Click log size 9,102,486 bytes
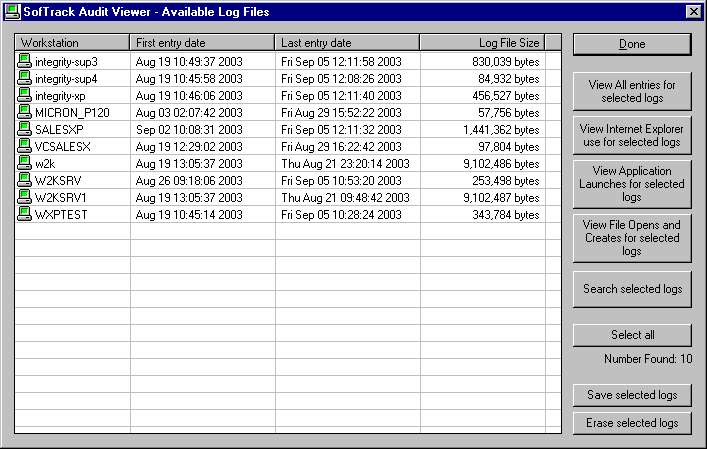The height and width of the screenshot is (449, 707). 501,164
